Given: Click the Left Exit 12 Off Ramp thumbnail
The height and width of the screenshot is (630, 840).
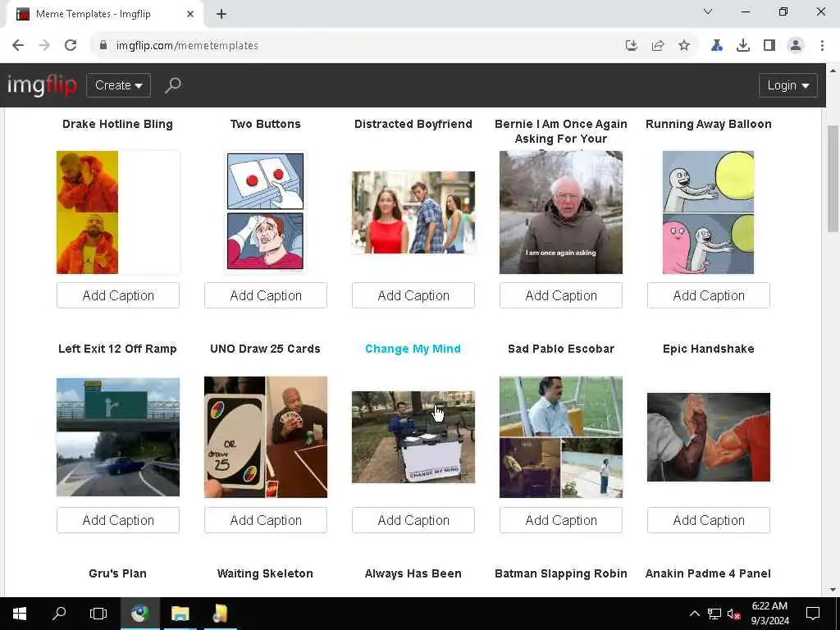Looking at the screenshot, I should [x=118, y=437].
